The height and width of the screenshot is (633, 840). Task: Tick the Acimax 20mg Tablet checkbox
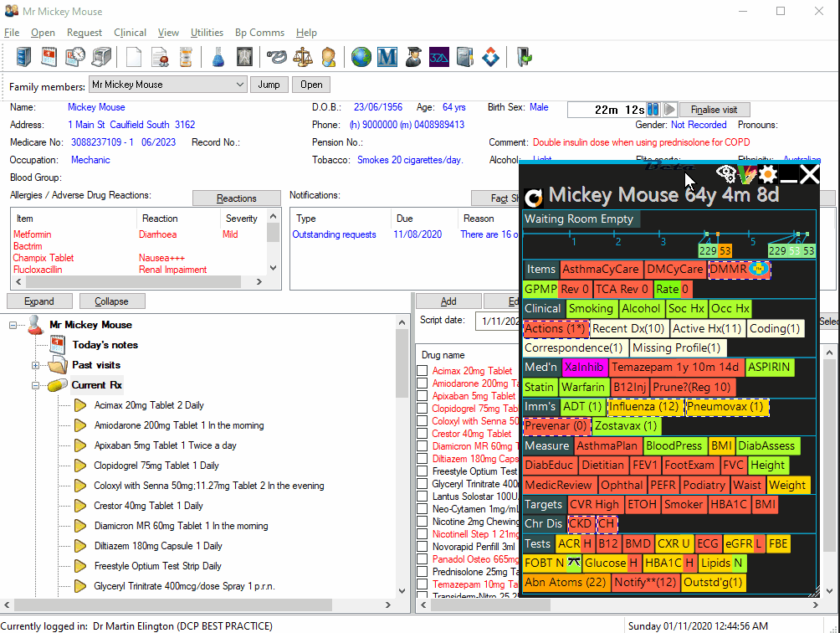423,371
